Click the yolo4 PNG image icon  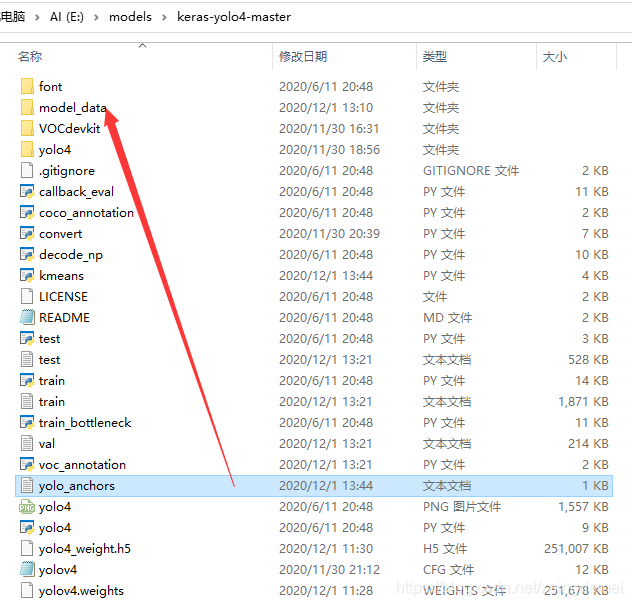coord(27,506)
